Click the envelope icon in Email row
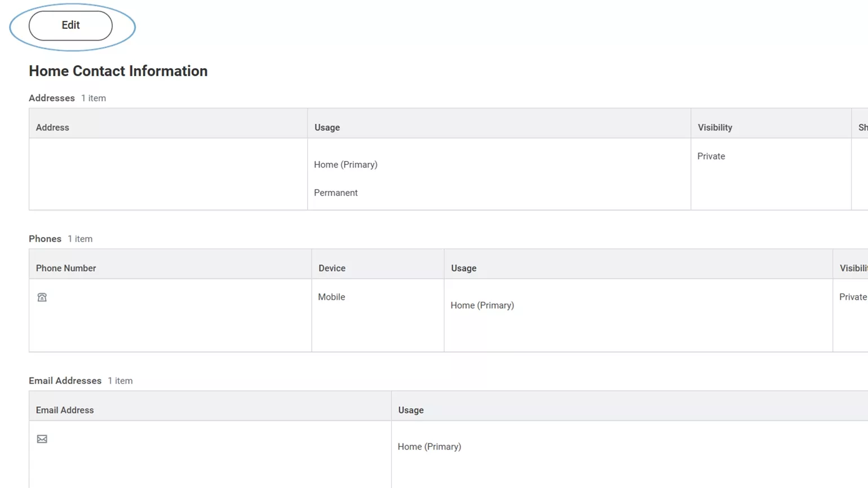 [42, 439]
